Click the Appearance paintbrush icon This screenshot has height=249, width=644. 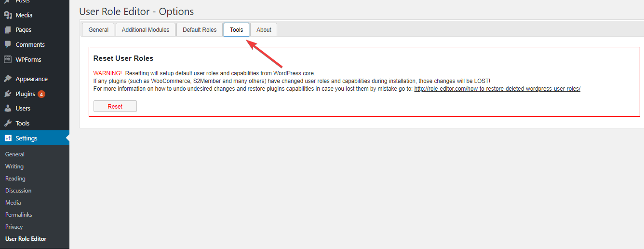coord(8,79)
